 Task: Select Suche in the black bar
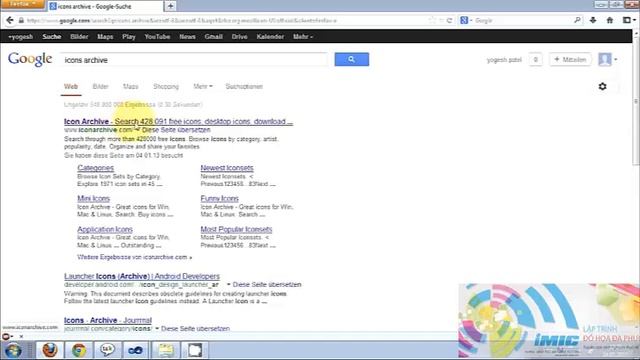coord(51,37)
